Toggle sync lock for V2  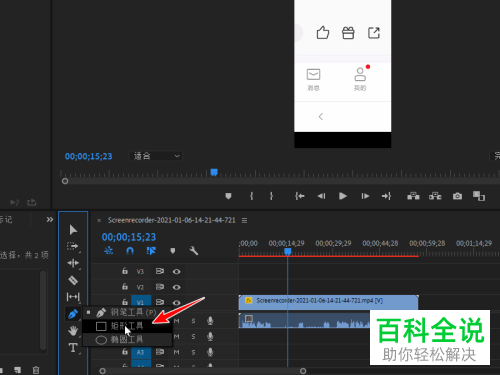point(160,287)
